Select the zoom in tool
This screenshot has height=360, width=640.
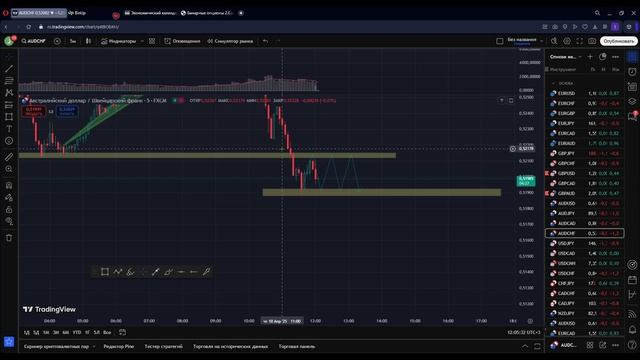(9, 169)
